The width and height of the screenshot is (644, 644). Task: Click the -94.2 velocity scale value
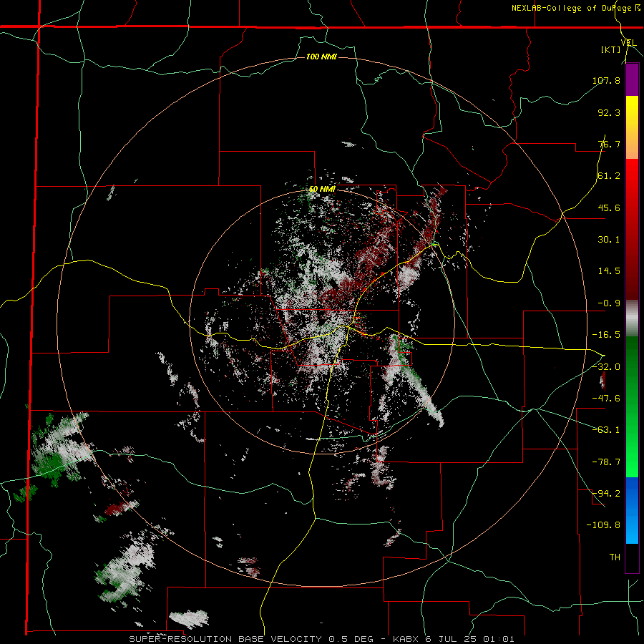(606, 494)
